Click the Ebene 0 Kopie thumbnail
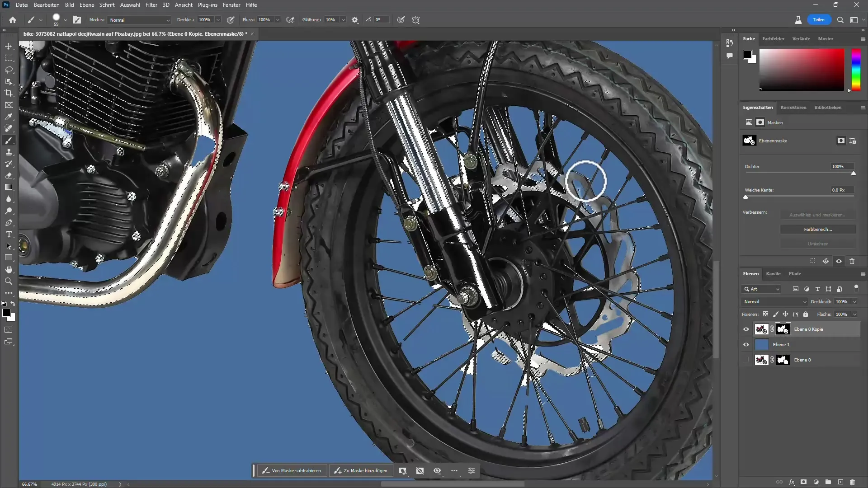 pyautogui.click(x=761, y=329)
